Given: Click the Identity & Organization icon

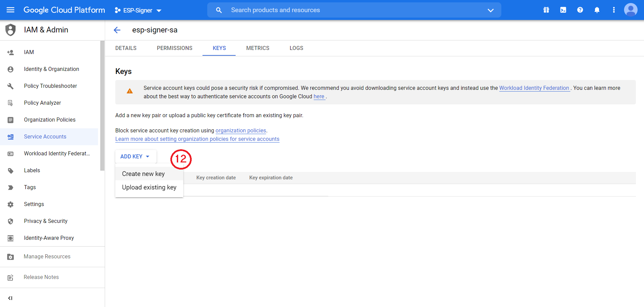Looking at the screenshot, I should (x=10, y=69).
